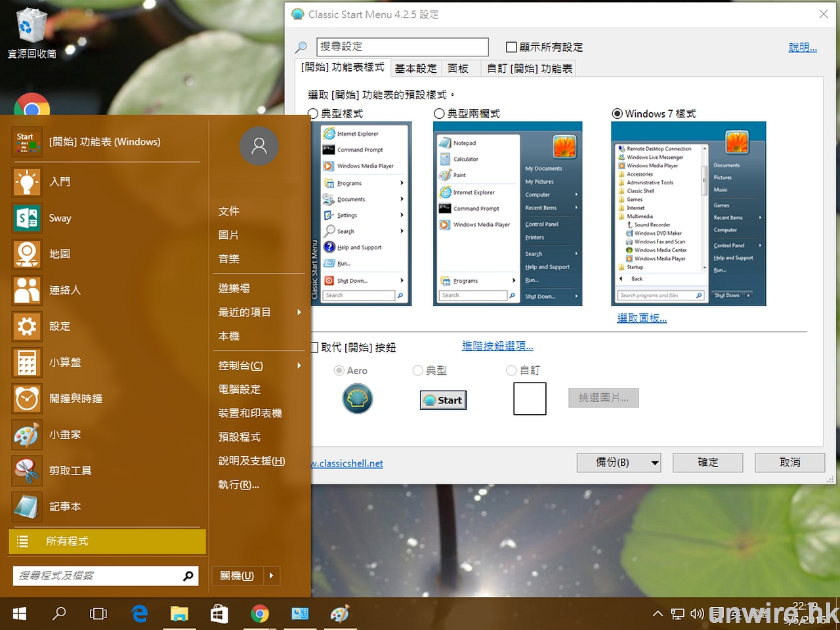Open the 自訂 [開始] 功能表 tab

pyautogui.click(x=529, y=68)
